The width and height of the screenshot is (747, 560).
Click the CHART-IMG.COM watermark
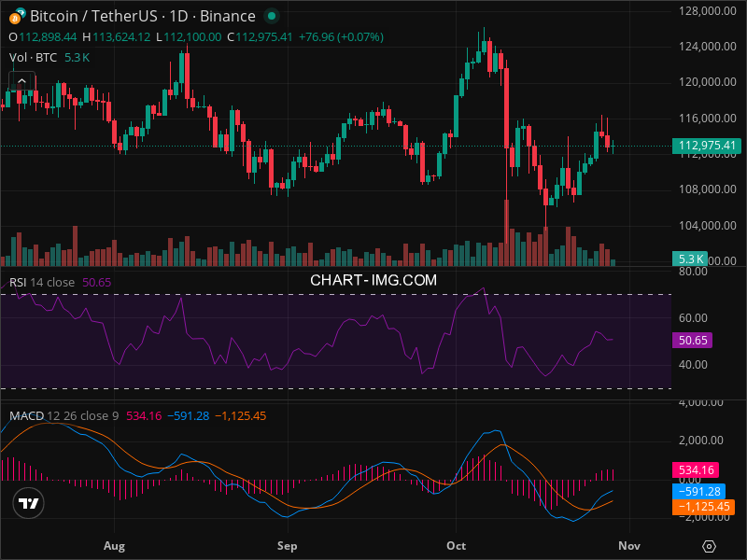click(x=373, y=279)
